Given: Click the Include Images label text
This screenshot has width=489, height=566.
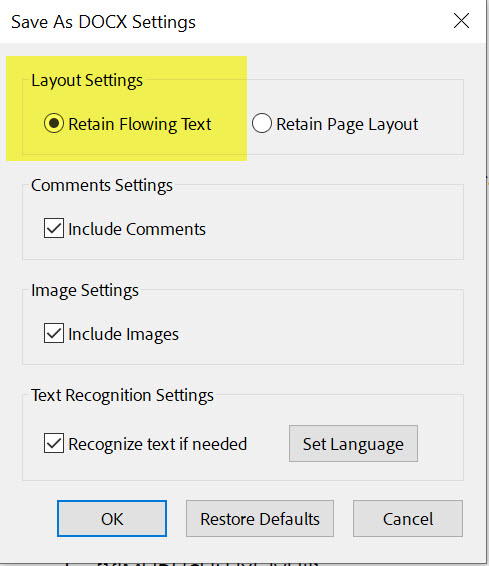Looking at the screenshot, I should click(x=123, y=334).
